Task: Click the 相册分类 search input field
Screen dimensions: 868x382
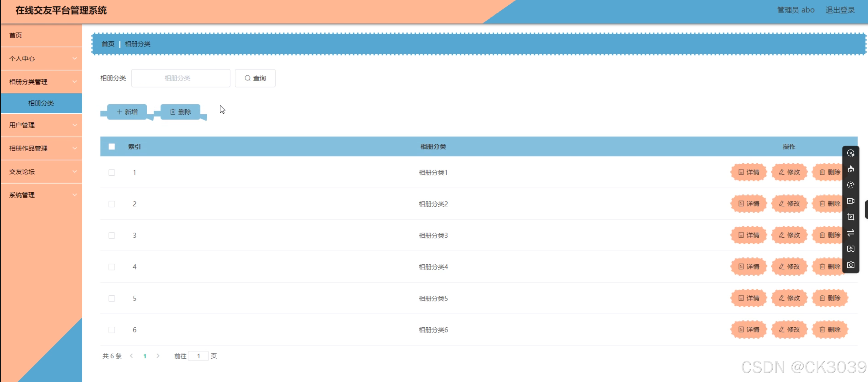Action: click(x=180, y=78)
